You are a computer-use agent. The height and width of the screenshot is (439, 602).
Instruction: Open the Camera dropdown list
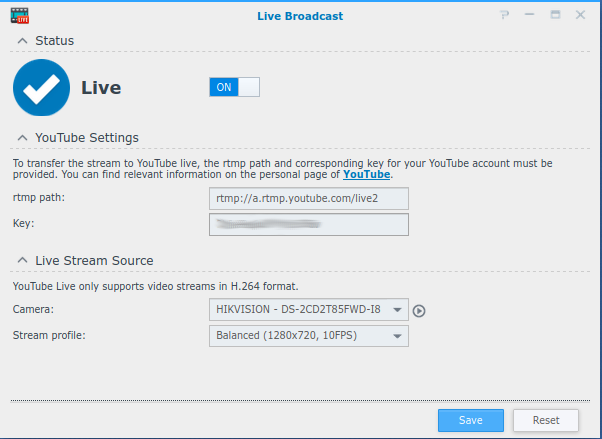[x=309, y=309]
